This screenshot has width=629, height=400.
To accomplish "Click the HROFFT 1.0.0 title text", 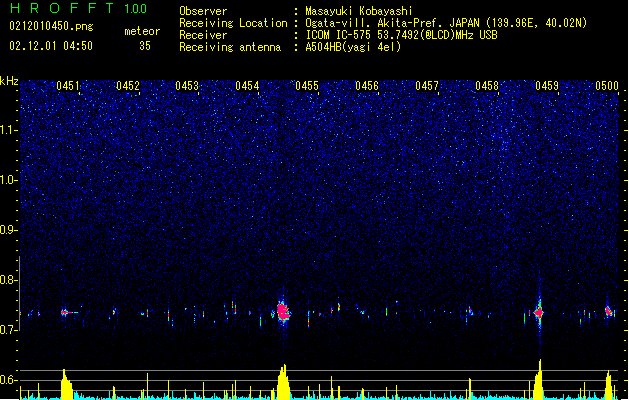I will 79,8.
